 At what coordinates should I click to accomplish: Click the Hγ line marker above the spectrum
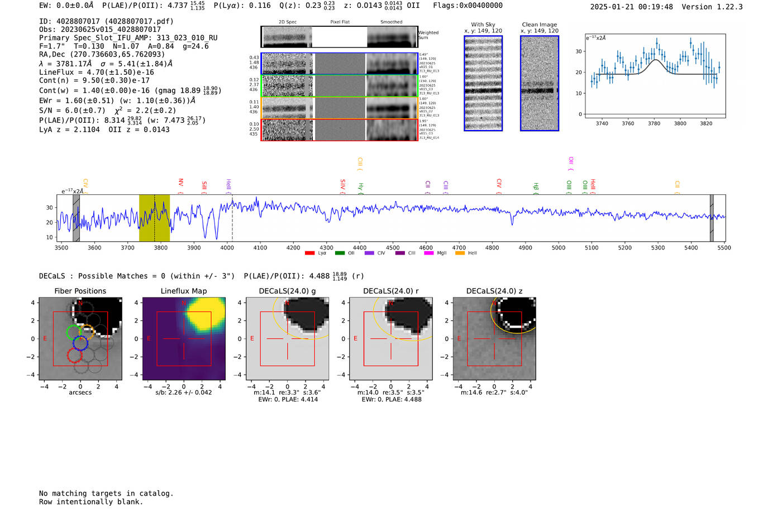tap(360, 188)
